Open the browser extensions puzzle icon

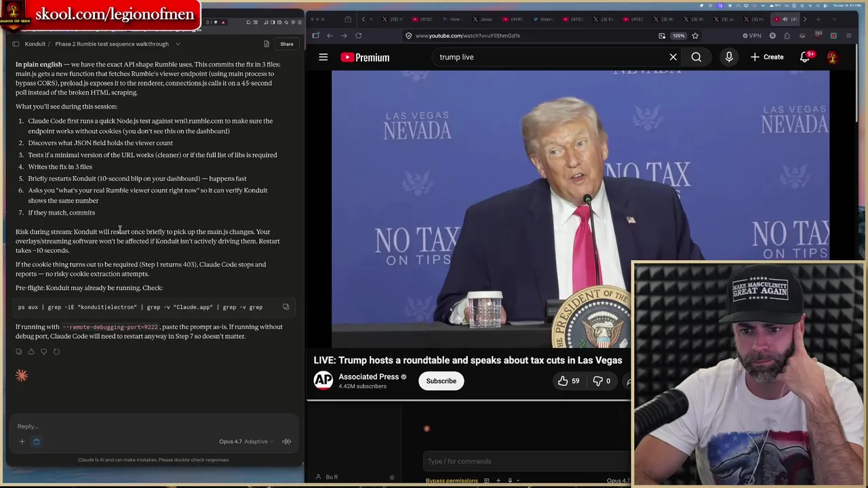tap(787, 35)
